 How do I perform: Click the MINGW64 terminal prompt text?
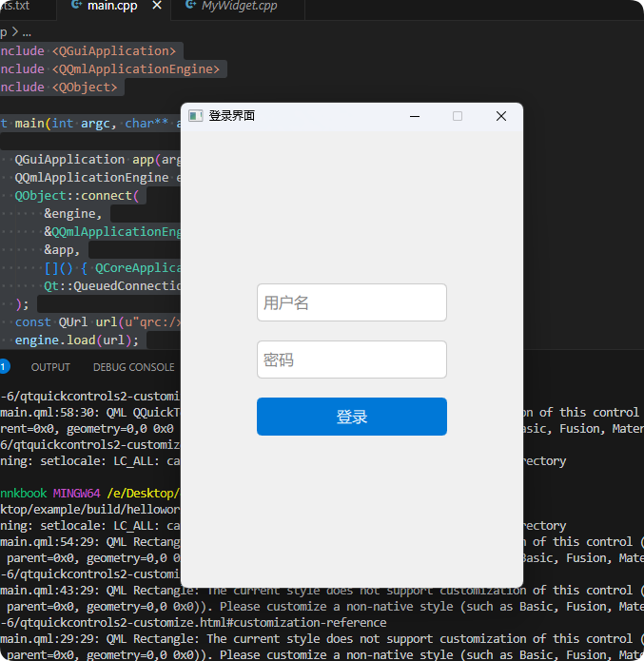point(77,494)
